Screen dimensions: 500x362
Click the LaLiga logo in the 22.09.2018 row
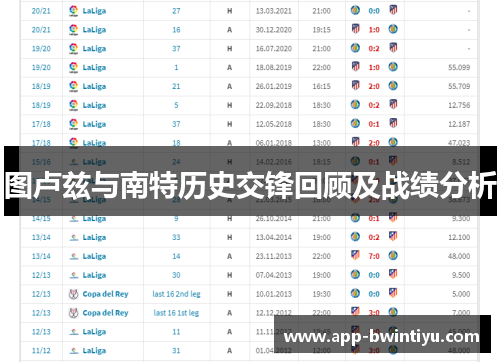[73, 105]
